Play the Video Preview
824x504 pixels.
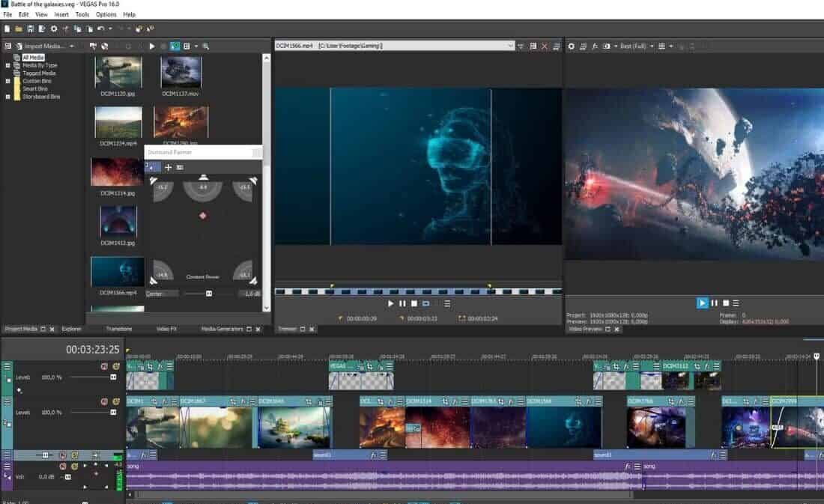point(702,303)
